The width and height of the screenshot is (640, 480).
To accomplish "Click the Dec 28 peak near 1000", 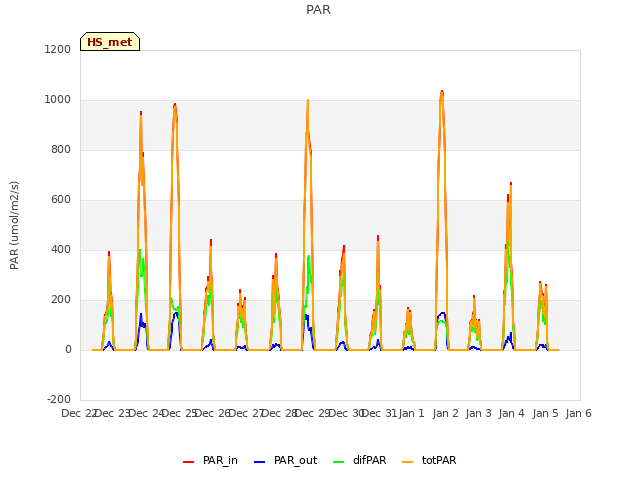I will point(308,101).
